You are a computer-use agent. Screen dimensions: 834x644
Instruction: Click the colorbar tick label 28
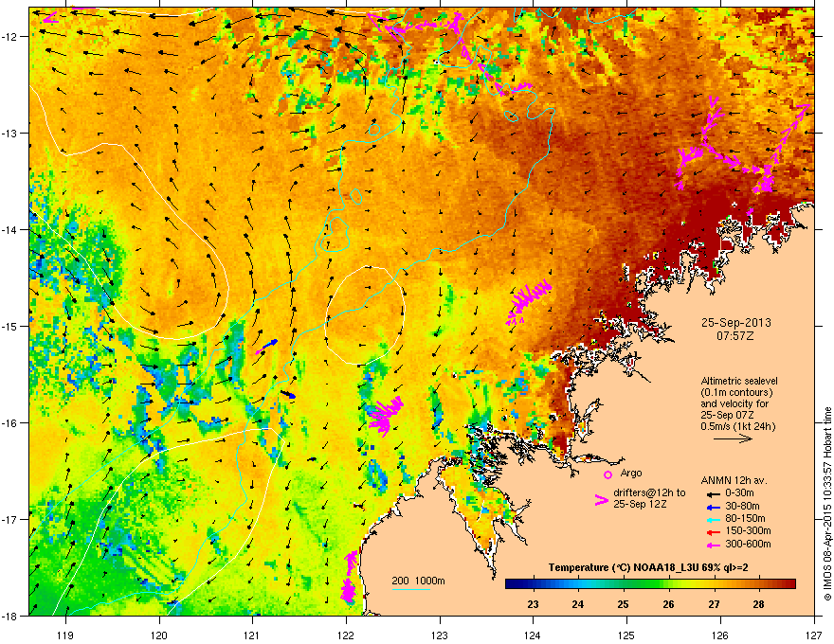[759, 604]
